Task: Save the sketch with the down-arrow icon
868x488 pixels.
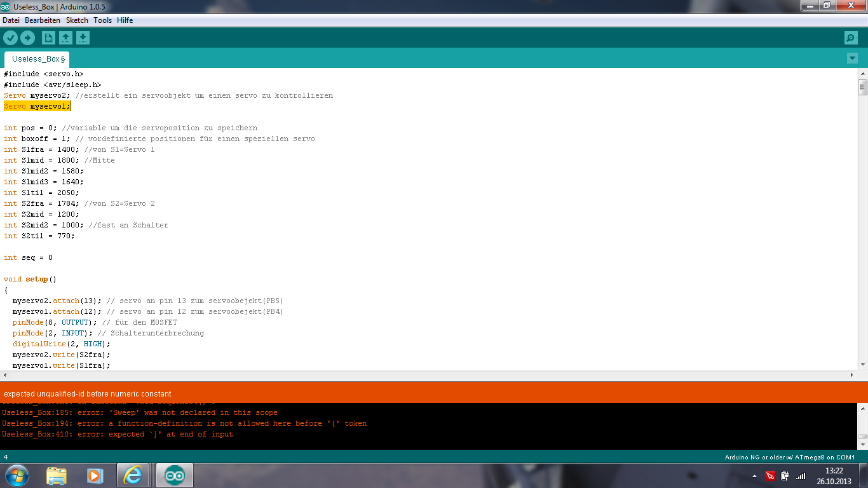Action: click(x=83, y=38)
